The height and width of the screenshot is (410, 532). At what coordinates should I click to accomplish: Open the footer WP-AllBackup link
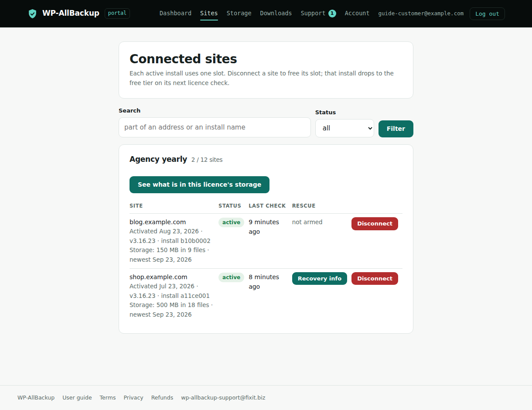36,398
